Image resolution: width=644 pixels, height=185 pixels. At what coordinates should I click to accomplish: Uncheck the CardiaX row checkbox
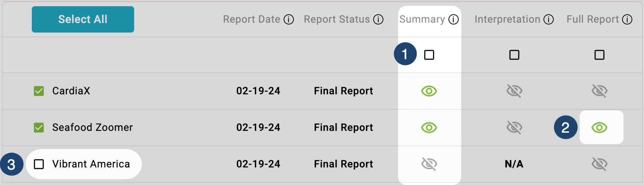pos(39,91)
